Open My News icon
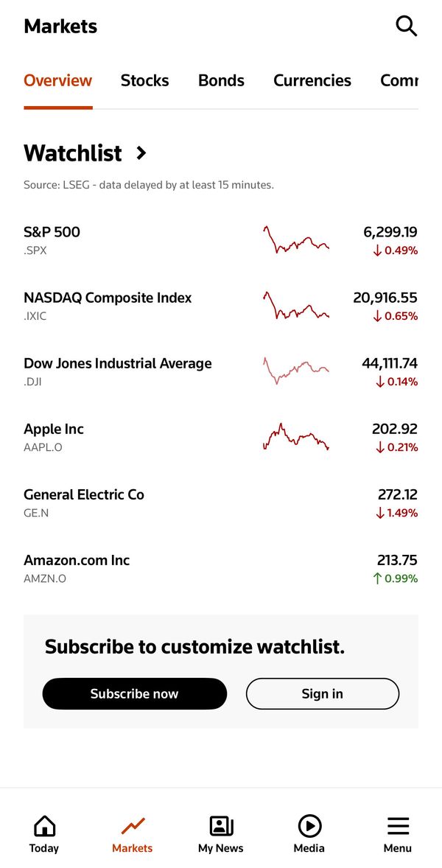 click(221, 826)
